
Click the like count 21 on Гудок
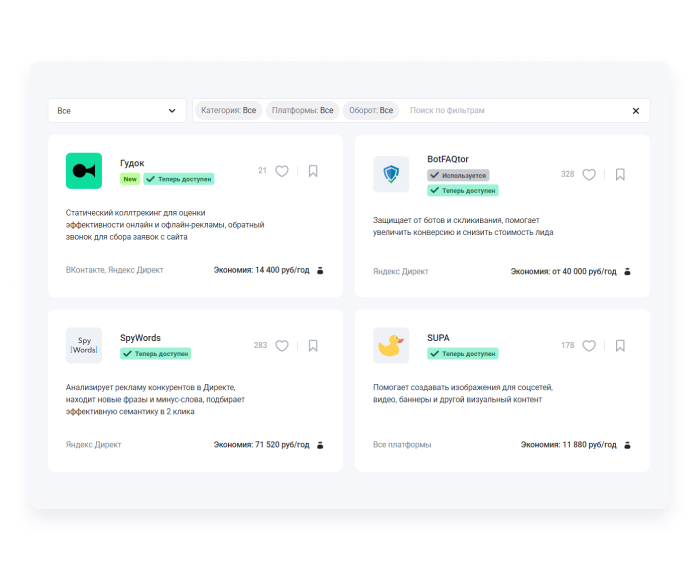pyautogui.click(x=262, y=171)
